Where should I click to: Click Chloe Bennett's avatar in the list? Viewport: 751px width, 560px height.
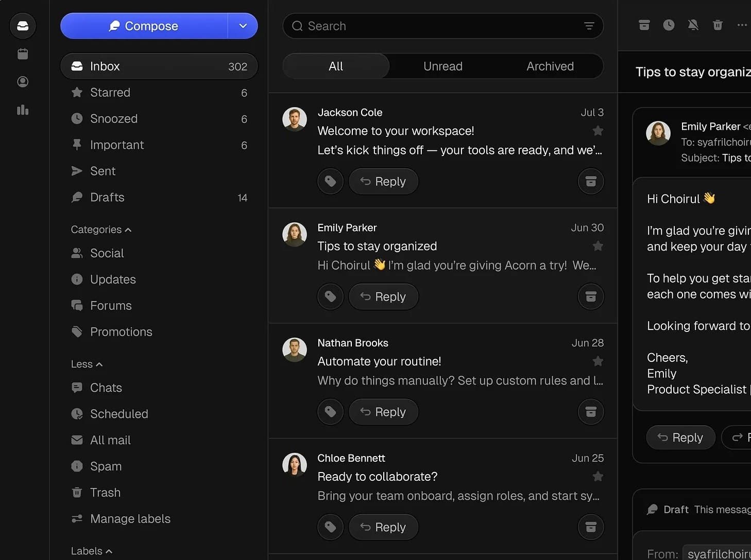pos(295,465)
